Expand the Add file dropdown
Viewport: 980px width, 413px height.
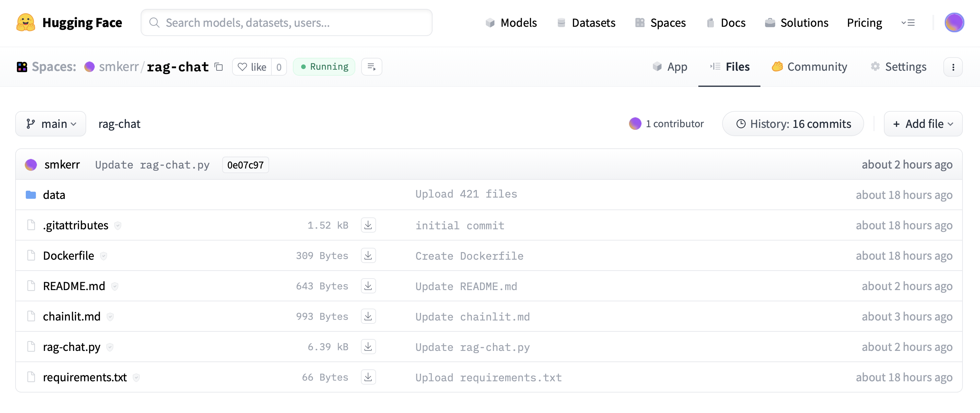[x=923, y=124]
